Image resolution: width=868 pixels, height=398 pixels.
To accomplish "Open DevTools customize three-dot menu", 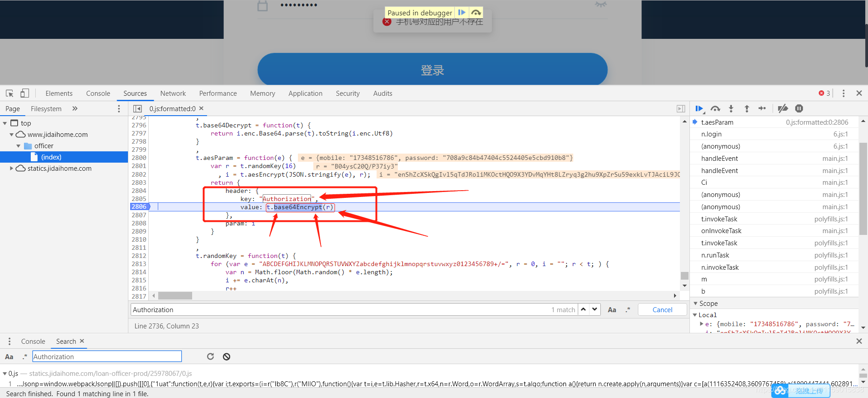I will click(x=844, y=93).
